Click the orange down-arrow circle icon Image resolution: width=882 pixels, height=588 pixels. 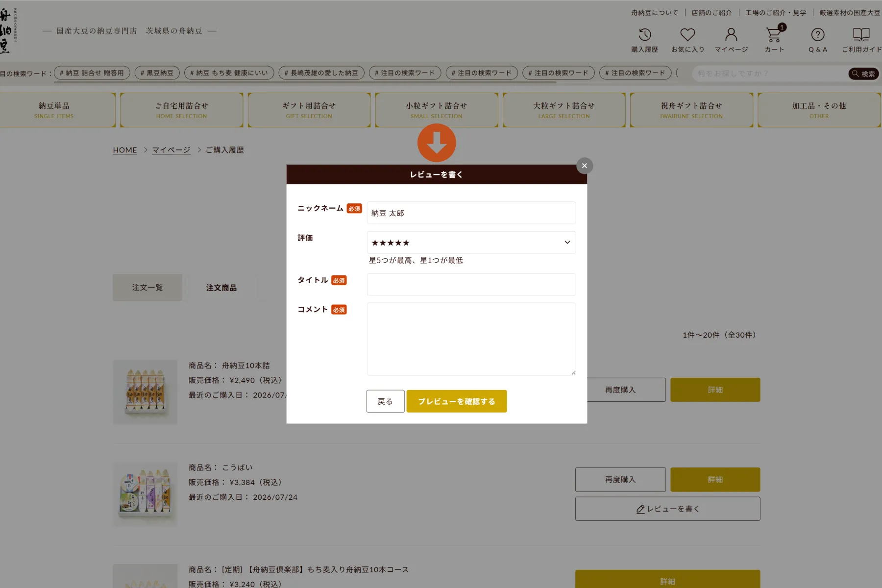437,143
